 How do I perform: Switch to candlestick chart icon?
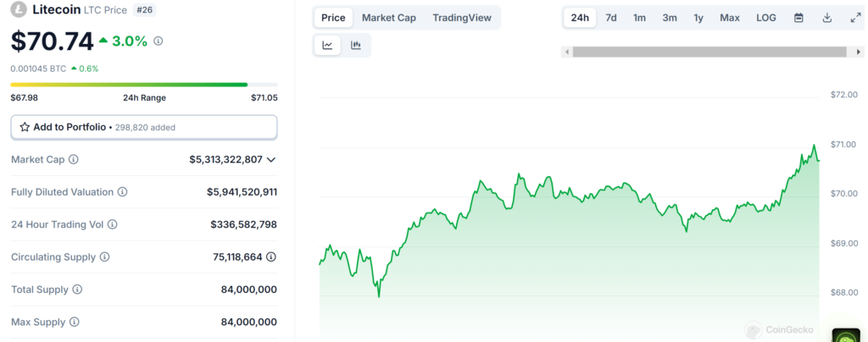[356, 46]
